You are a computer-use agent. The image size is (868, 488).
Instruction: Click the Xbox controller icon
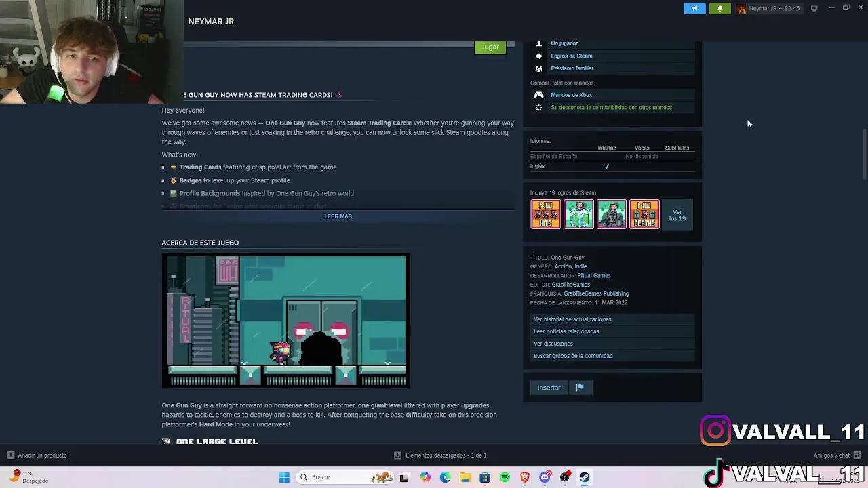539,95
